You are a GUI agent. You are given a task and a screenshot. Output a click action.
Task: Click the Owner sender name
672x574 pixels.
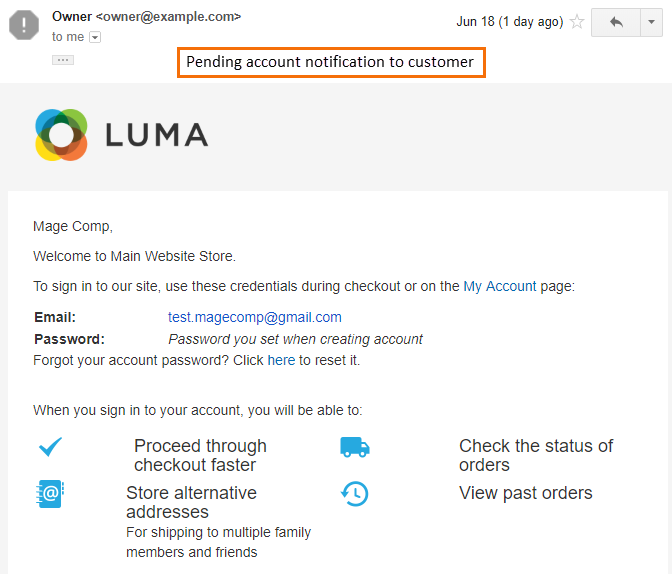(72, 16)
